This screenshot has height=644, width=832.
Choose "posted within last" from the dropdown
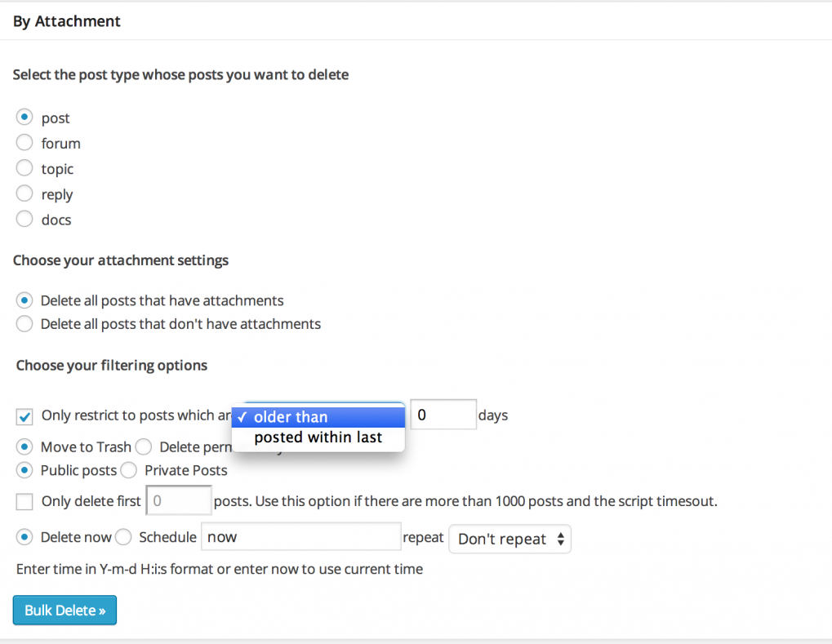(318, 437)
